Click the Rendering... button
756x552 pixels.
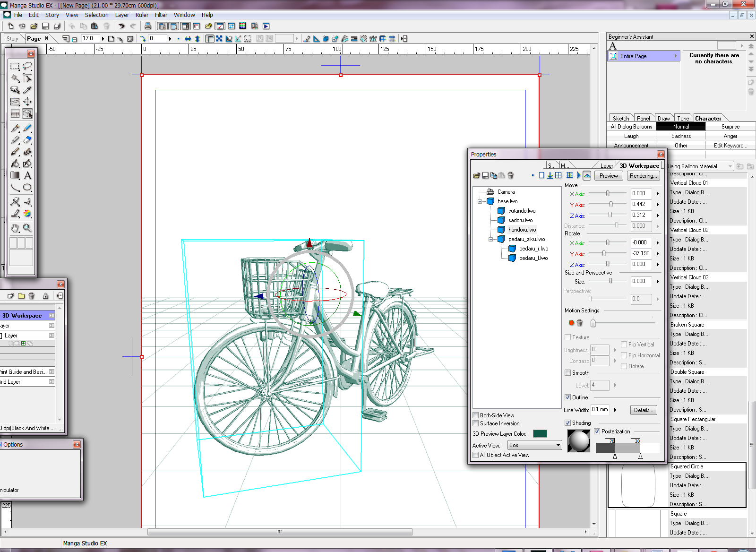[x=643, y=176]
